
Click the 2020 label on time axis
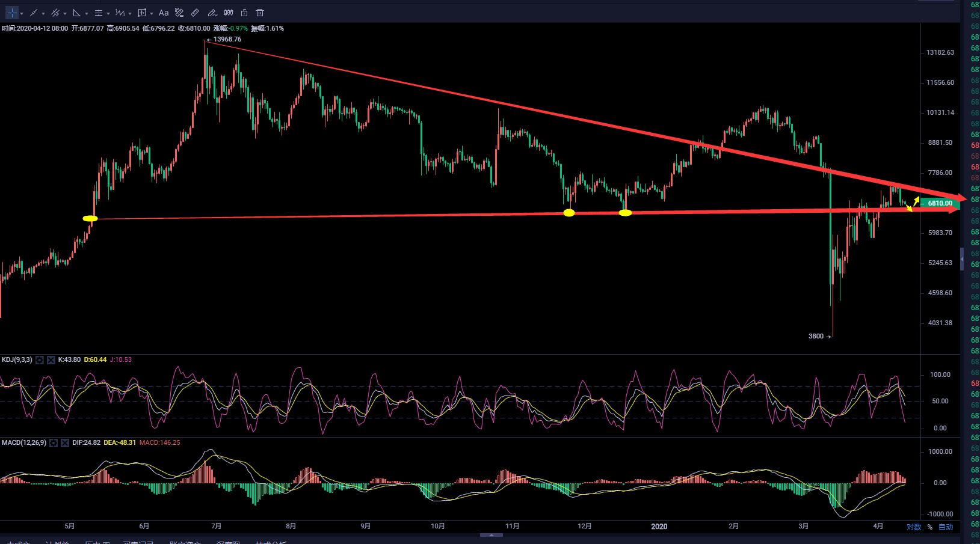[x=659, y=527]
